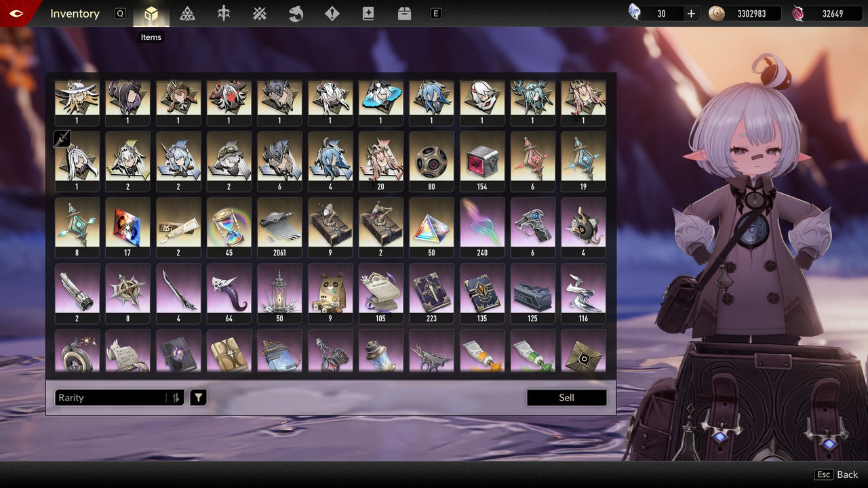868x488 pixels.
Task: Select the black sword item with 4
Action: 178,293
